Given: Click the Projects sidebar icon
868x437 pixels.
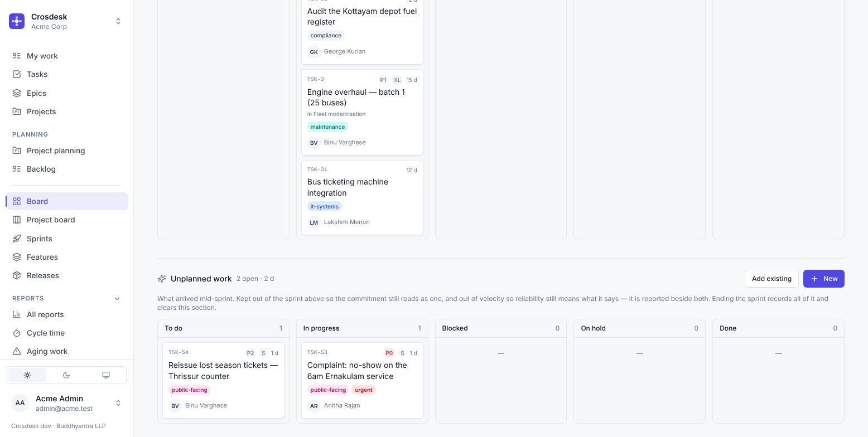Looking at the screenshot, I should [17, 111].
